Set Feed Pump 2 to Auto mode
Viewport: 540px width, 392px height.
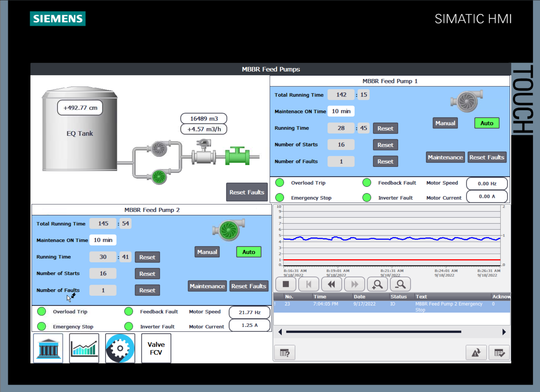click(x=249, y=252)
